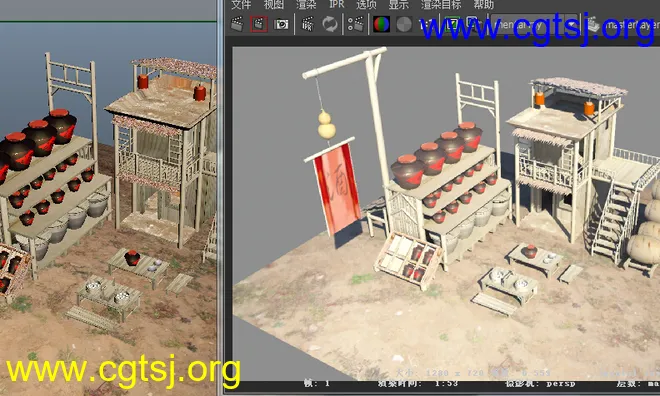
Task: Toggle the green keep image icon
Action: [x=452, y=24]
